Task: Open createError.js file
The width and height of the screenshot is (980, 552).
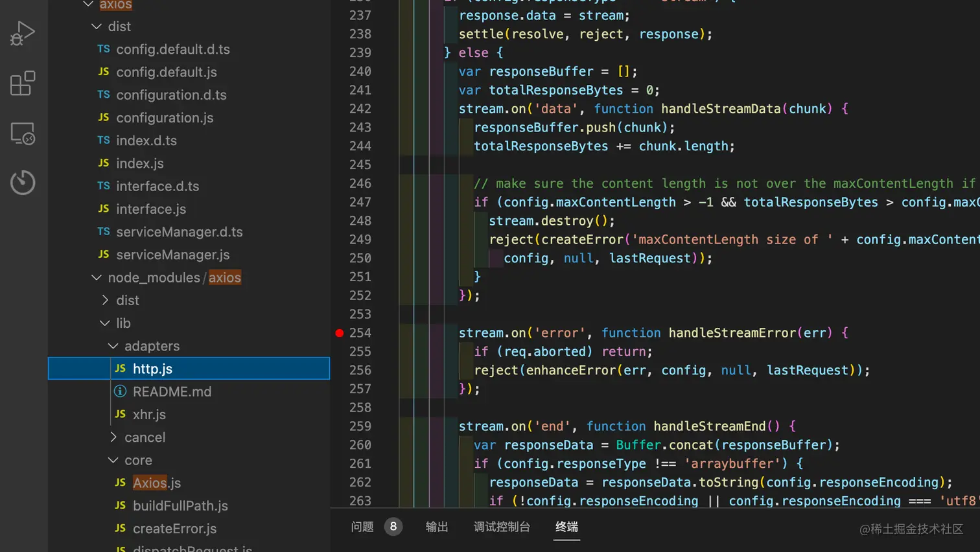Action: coord(175,529)
